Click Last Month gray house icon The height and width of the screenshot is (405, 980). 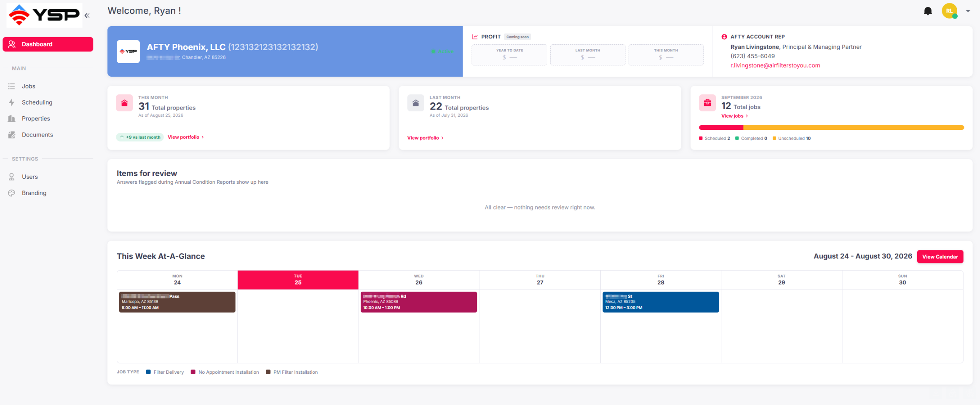coord(415,103)
